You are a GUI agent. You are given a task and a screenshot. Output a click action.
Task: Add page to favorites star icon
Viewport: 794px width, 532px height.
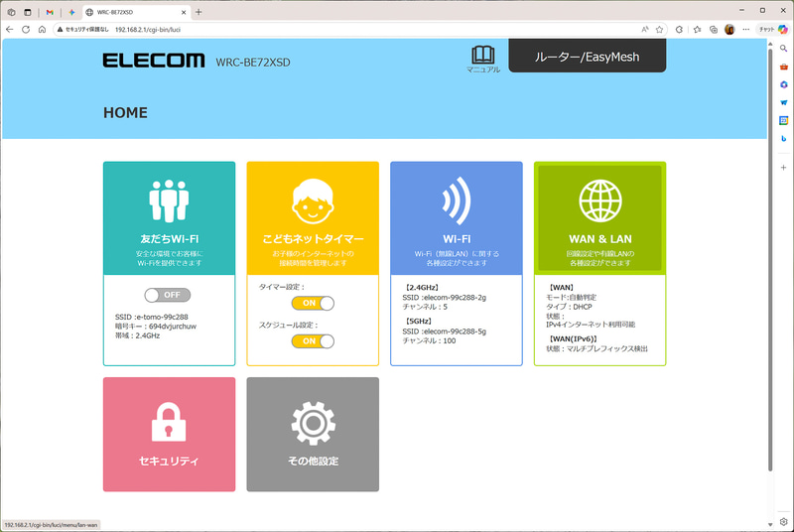(x=659, y=30)
